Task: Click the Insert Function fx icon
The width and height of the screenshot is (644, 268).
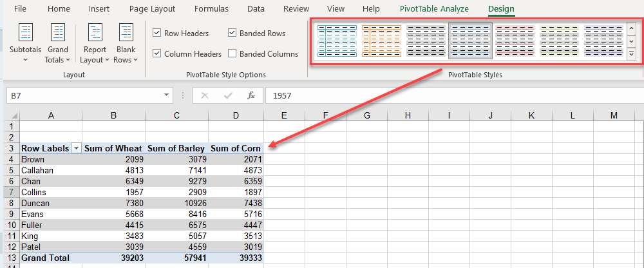Action: click(251, 95)
